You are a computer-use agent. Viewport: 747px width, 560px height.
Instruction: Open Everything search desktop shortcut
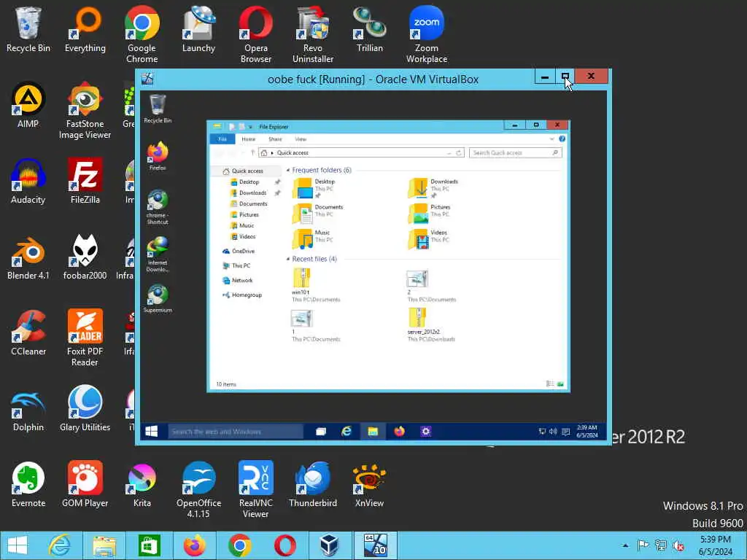(85, 30)
